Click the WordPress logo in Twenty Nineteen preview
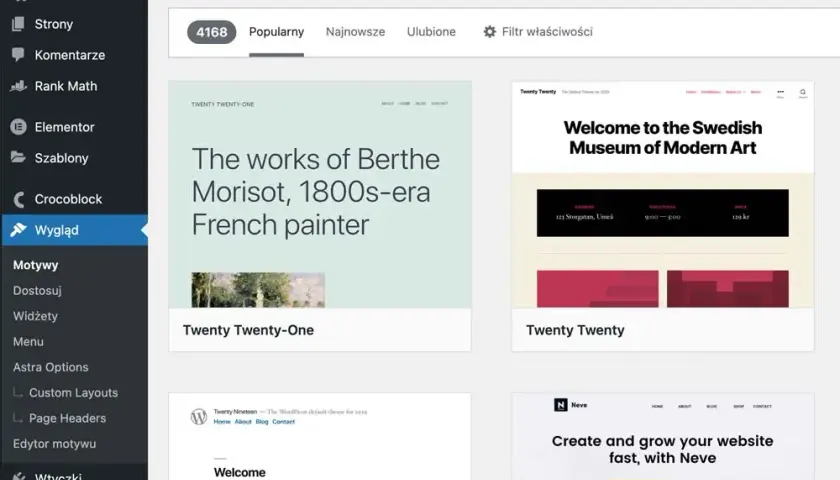This screenshot has width=840, height=480. [x=199, y=416]
